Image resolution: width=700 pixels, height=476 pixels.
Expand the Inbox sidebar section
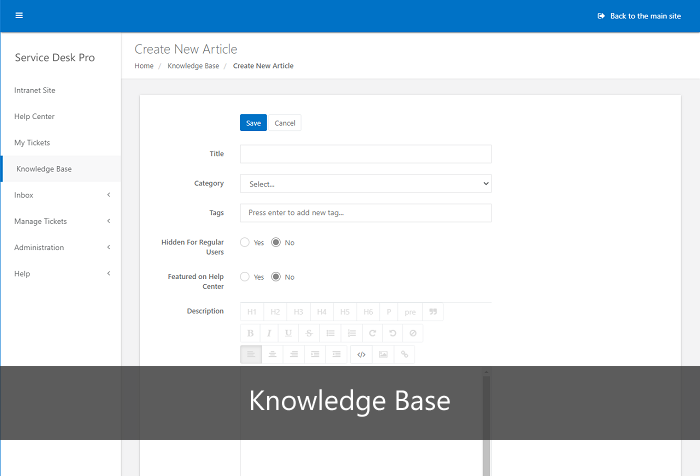tap(61, 195)
